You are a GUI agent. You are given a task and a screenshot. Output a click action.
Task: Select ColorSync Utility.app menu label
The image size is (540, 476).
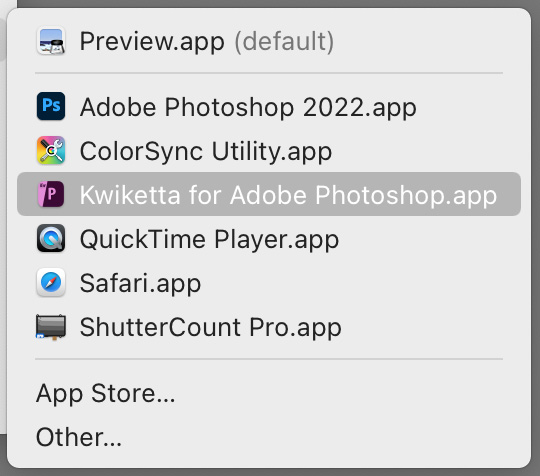[206, 152]
